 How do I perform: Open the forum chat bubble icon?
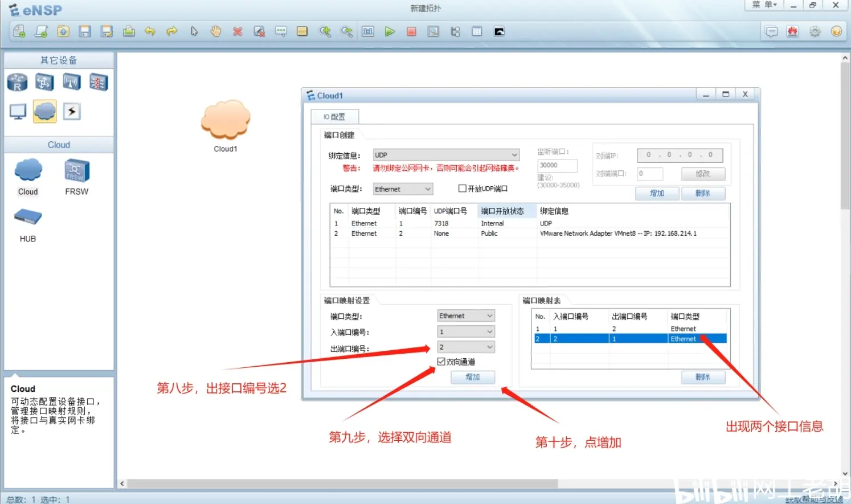(x=771, y=31)
